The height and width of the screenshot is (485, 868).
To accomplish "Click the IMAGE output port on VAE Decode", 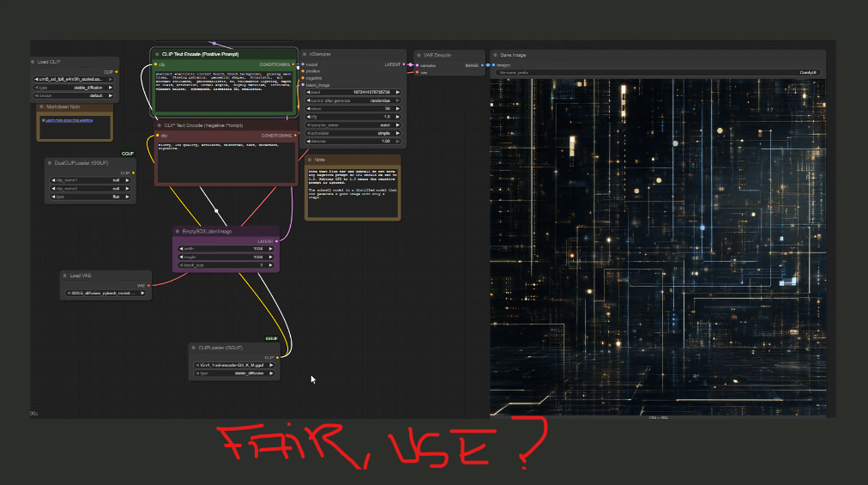I will pyautogui.click(x=483, y=65).
